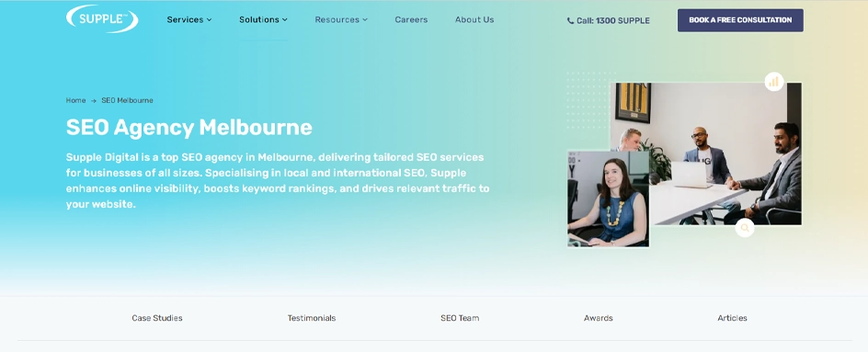The height and width of the screenshot is (352, 868).
Task: Expand the Resources dropdown menu
Action: (341, 19)
